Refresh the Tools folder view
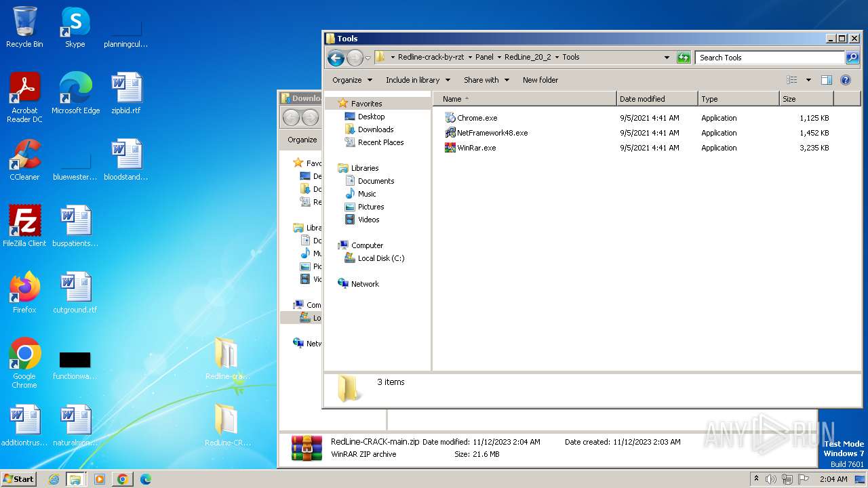Screen dimensions: 868x488 point(684,58)
